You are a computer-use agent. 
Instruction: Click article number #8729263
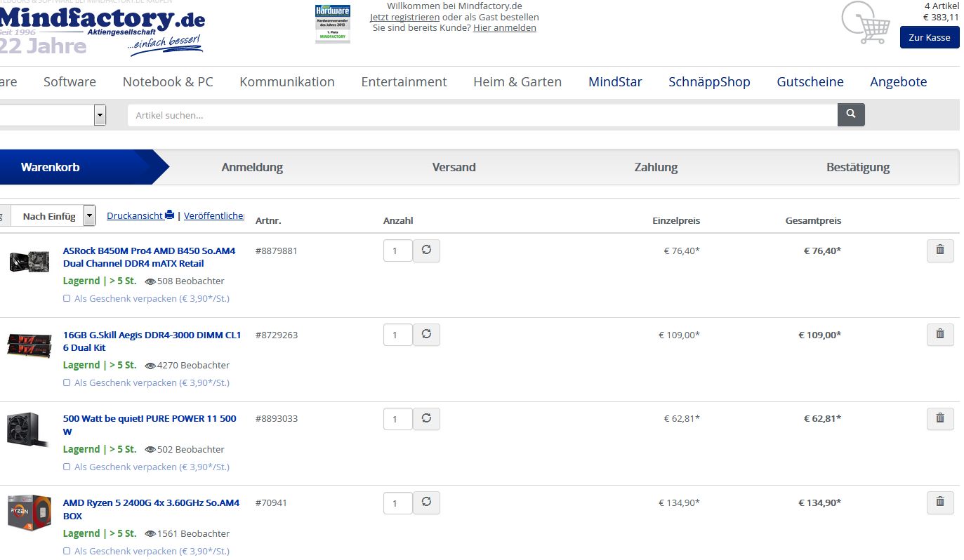point(276,335)
